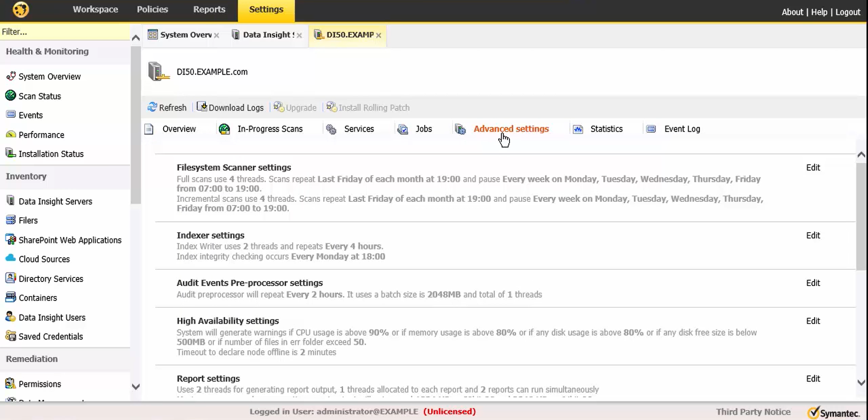
Task: Edit Report settings
Action: pos(813,379)
